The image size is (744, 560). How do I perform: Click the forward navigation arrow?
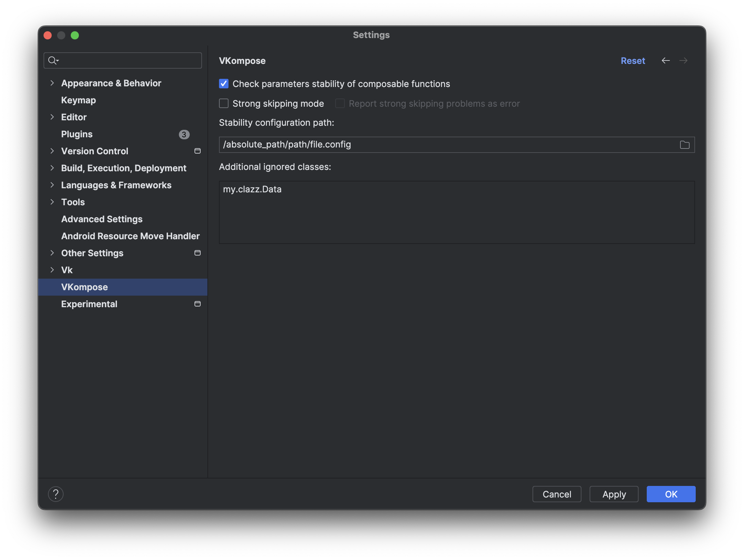[x=683, y=60]
